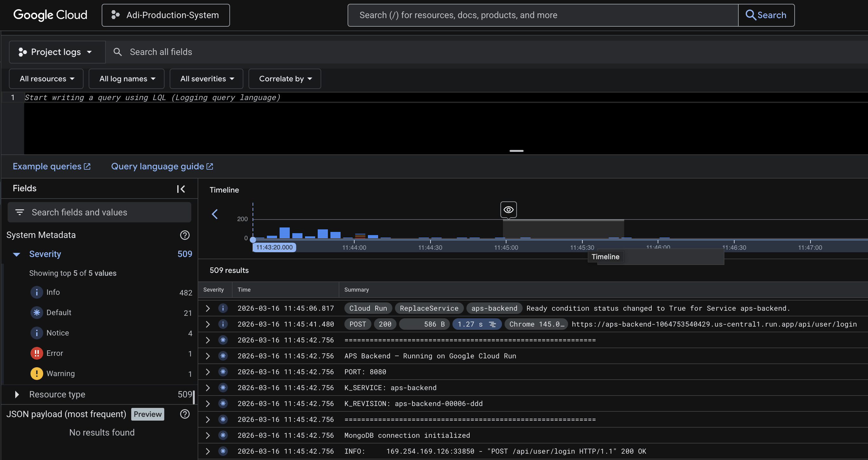
Task: Click the blue Search button
Action: [x=766, y=15]
